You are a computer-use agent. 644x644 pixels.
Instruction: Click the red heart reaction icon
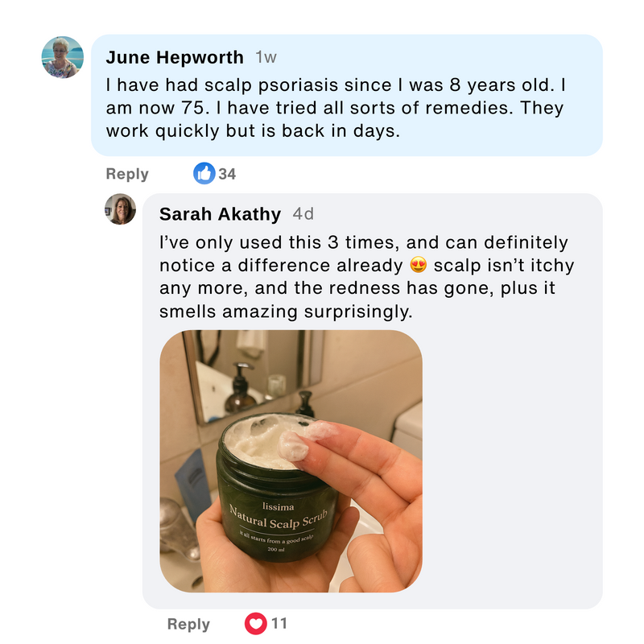point(255,623)
